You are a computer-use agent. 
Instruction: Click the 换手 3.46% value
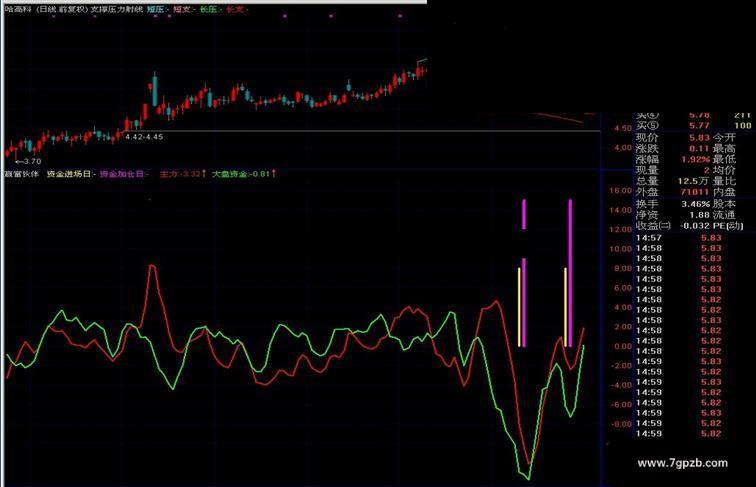click(695, 204)
